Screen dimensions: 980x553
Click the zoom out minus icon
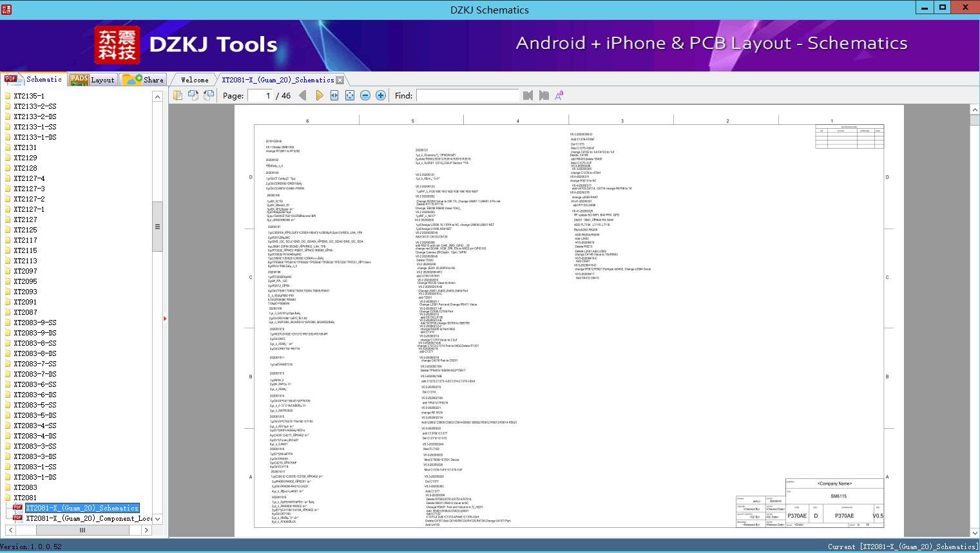[365, 95]
